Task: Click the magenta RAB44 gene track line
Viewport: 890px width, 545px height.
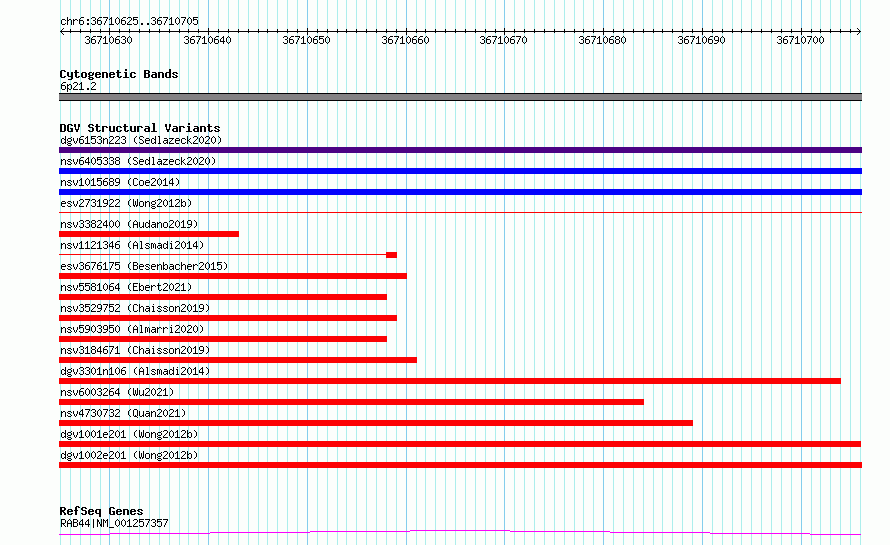Action: [x=460, y=533]
